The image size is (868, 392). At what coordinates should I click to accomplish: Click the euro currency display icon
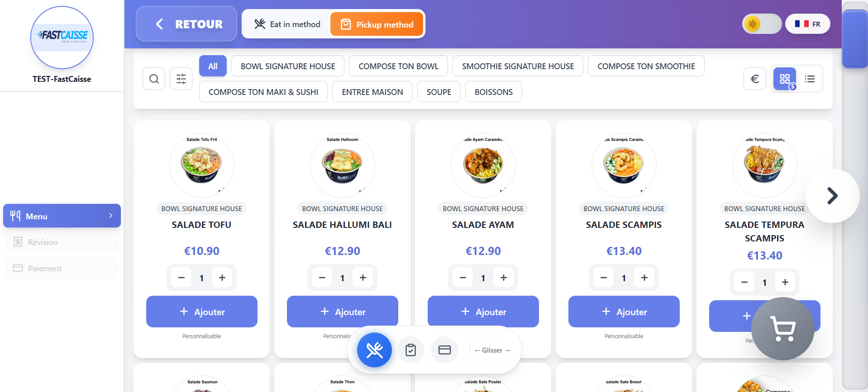click(754, 79)
